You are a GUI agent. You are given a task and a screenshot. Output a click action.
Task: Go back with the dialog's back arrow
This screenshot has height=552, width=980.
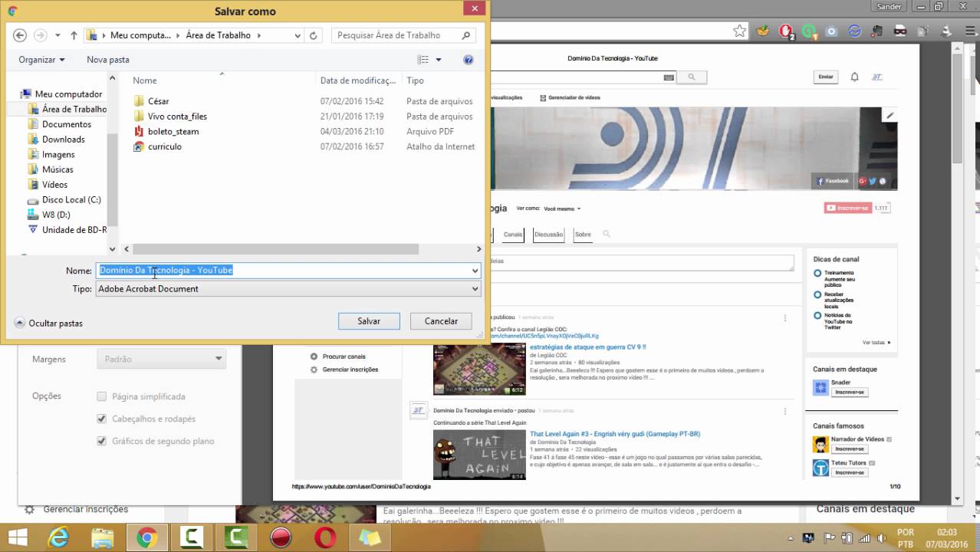point(20,35)
